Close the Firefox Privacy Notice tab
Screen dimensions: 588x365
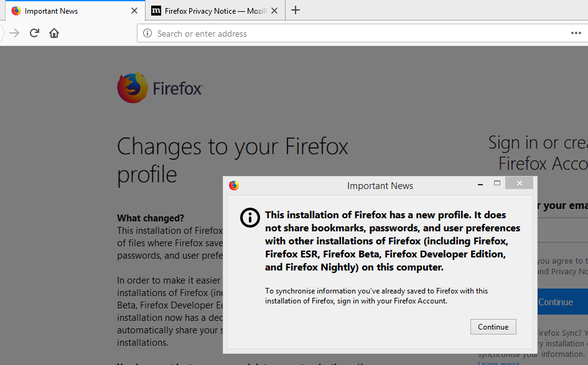point(274,11)
